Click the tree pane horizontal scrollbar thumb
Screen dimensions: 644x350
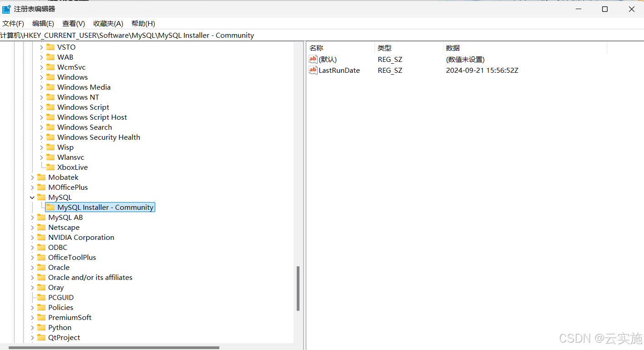114,348
